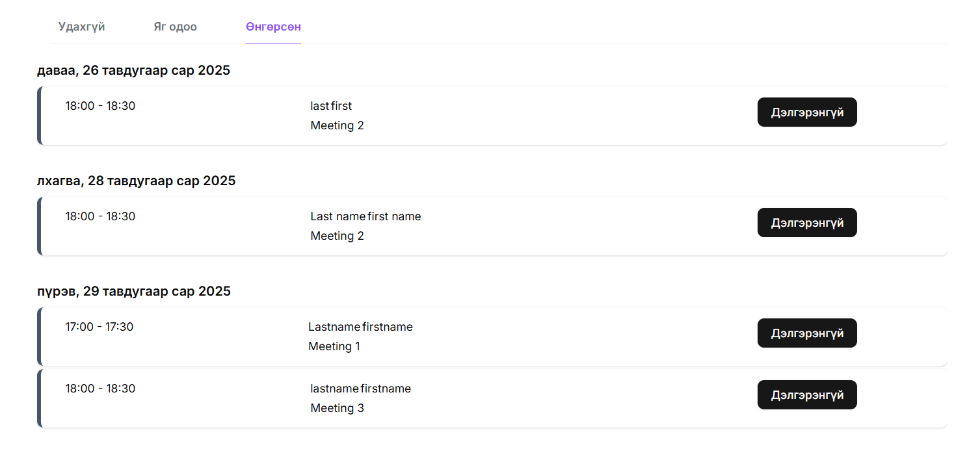980x449 pixels.
Task: Open Дэлгэрэнгүй for the 28 May meeting
Action: (806, 223)
